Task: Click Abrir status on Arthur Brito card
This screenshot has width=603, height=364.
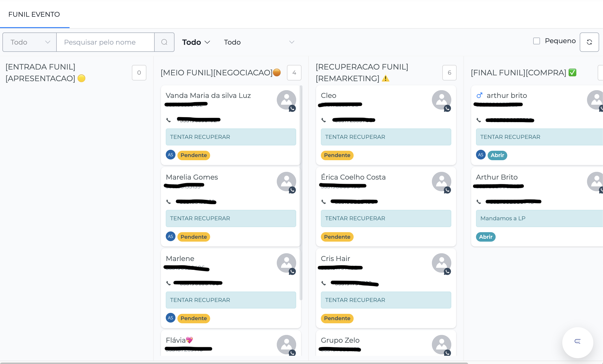Action: 485,237
